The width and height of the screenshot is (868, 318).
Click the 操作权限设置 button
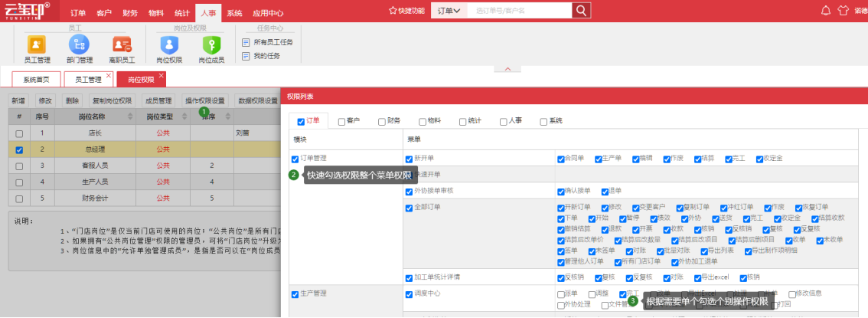[x=205, y=101]
